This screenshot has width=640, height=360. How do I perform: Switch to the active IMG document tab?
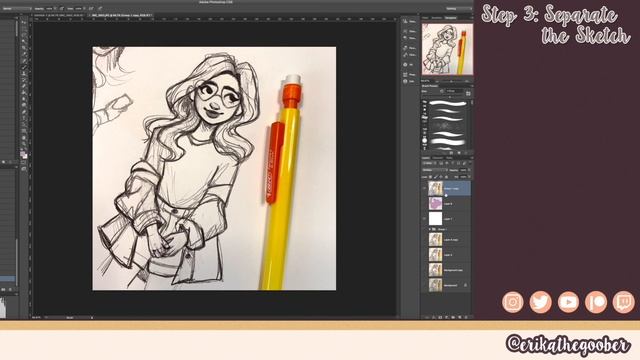pos(120,15)
